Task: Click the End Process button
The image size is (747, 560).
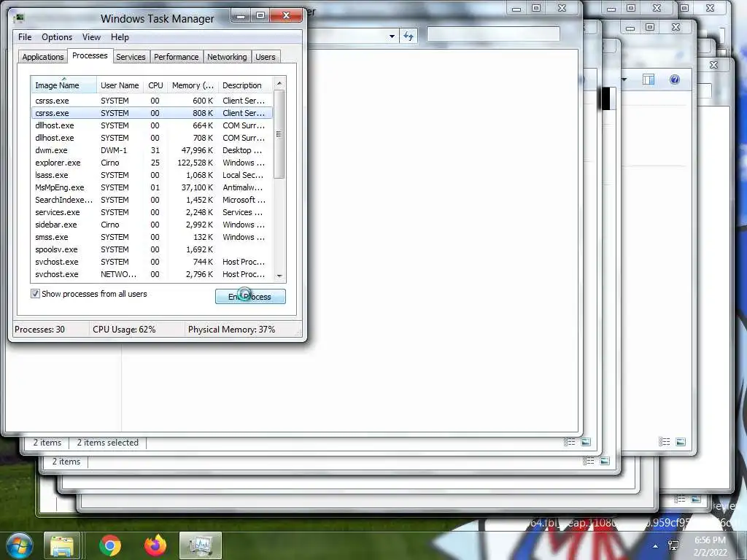Action: click(x=250, y=296)
